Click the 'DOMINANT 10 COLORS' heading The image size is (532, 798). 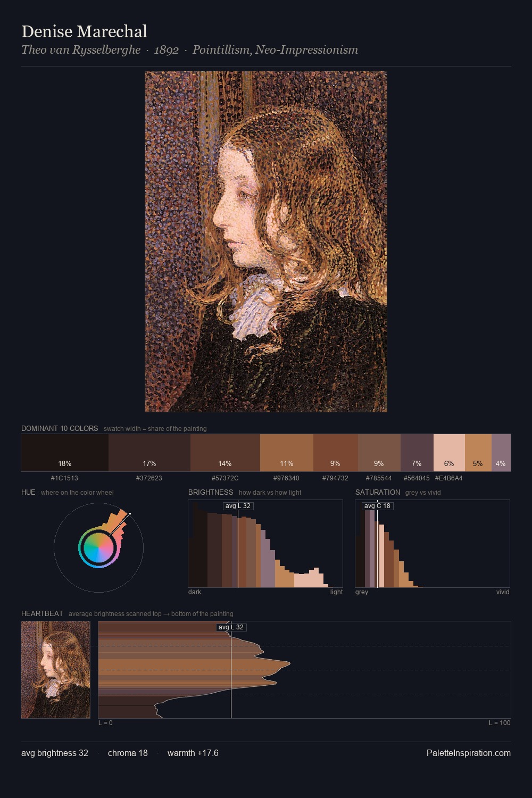click(60, 428)
